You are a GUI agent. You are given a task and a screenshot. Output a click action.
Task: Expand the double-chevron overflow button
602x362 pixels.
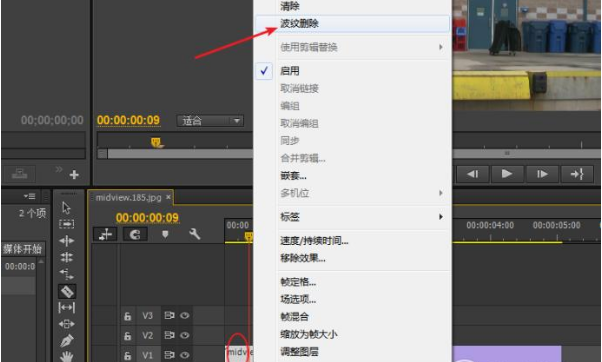pyautogui.click(x=58, y=169)
